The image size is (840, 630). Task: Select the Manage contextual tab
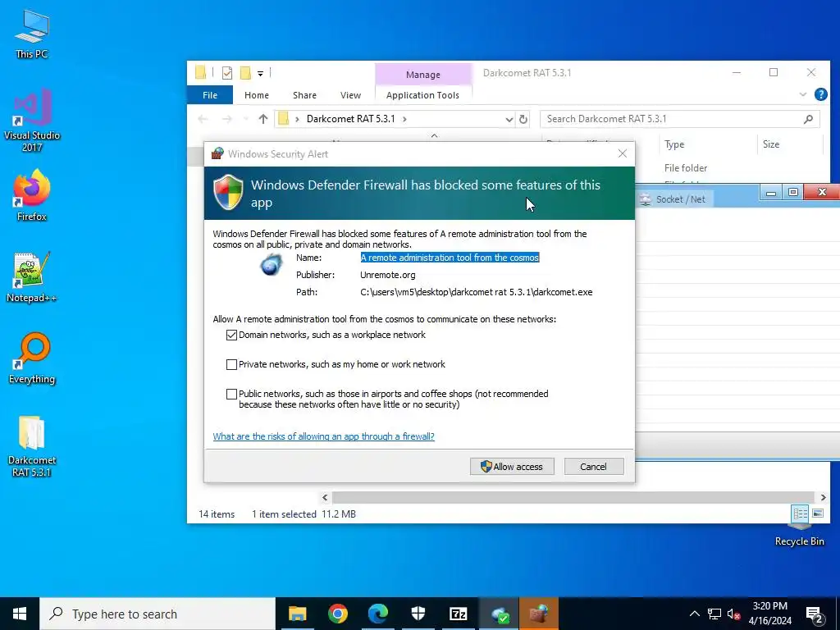coord(422,75)
